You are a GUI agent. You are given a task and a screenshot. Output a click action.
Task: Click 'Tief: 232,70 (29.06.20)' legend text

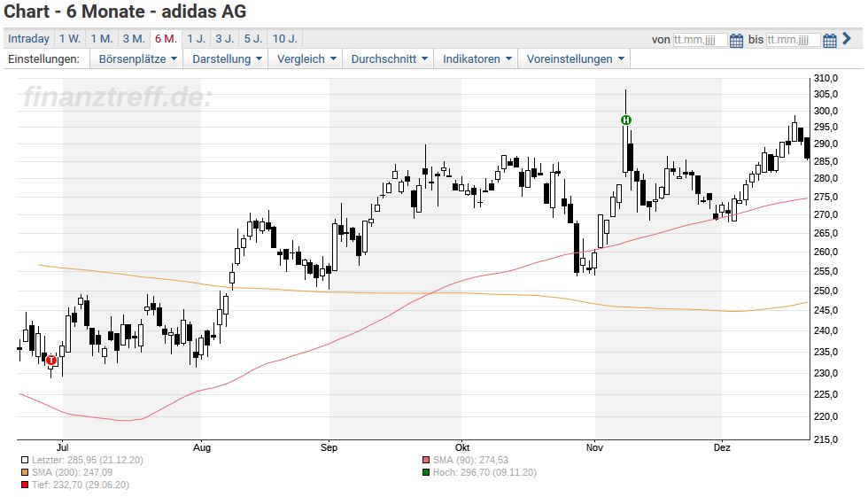point(81,485)
